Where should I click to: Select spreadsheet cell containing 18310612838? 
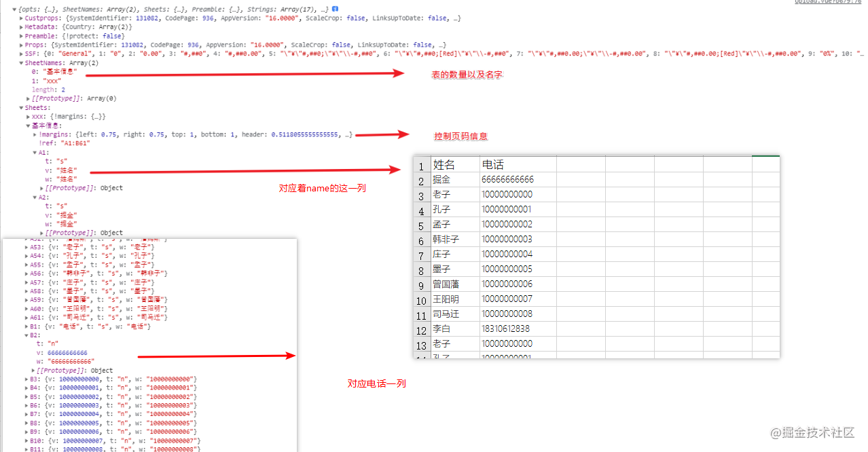[518, 329]
